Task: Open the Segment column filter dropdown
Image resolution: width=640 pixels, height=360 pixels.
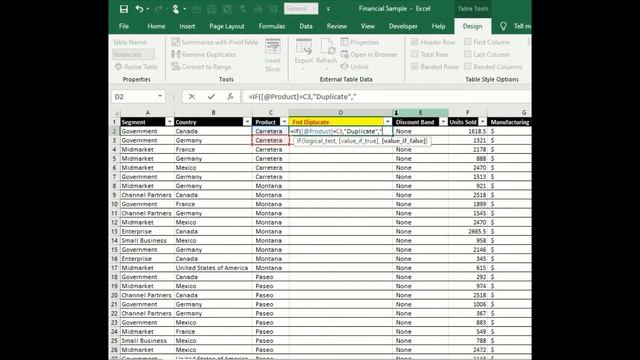Action: click(169, 122)
